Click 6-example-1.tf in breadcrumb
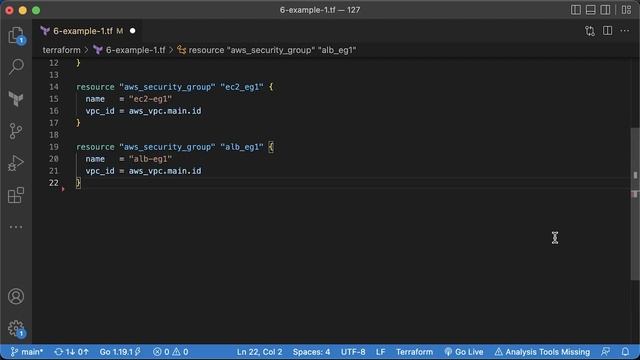Image resolution: width=640 pixels, height=360 pixels. click(x=136, y=50)
